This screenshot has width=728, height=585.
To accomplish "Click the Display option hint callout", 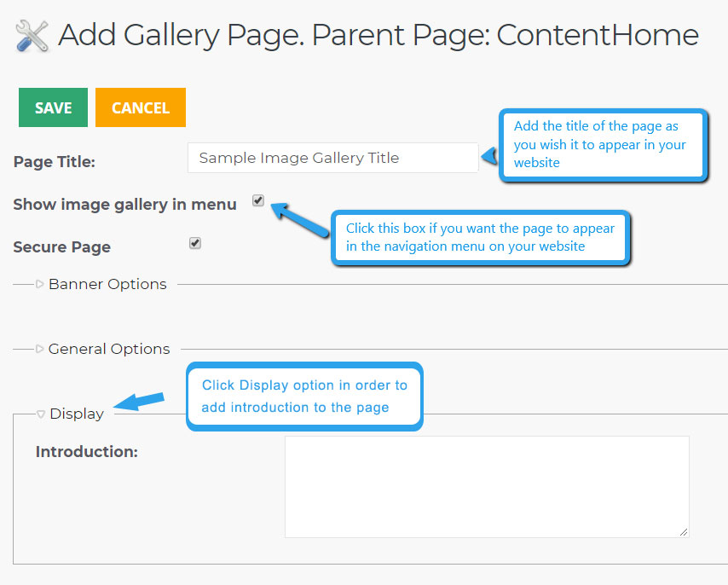I will pos(304,397).
